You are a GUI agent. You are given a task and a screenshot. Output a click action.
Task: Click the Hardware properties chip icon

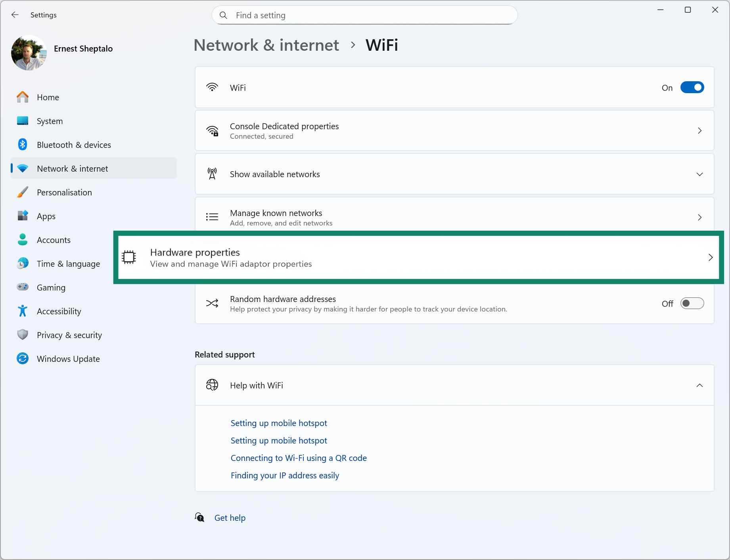(x=128, y=257)
